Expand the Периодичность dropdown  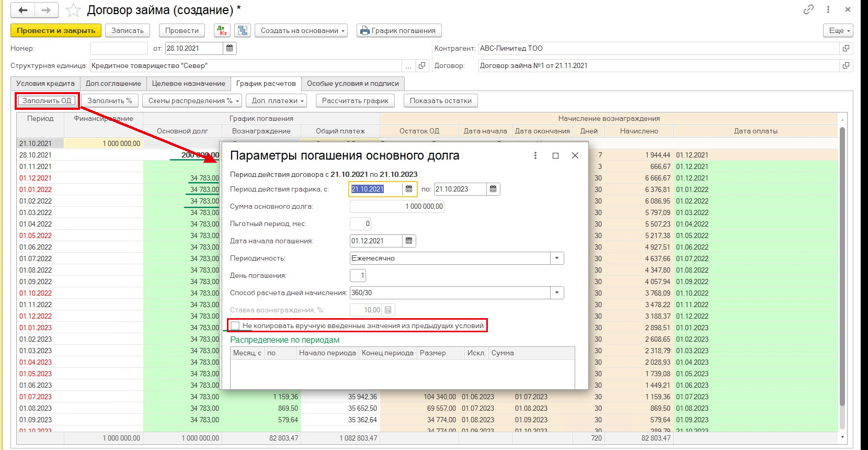pos(557,258)
